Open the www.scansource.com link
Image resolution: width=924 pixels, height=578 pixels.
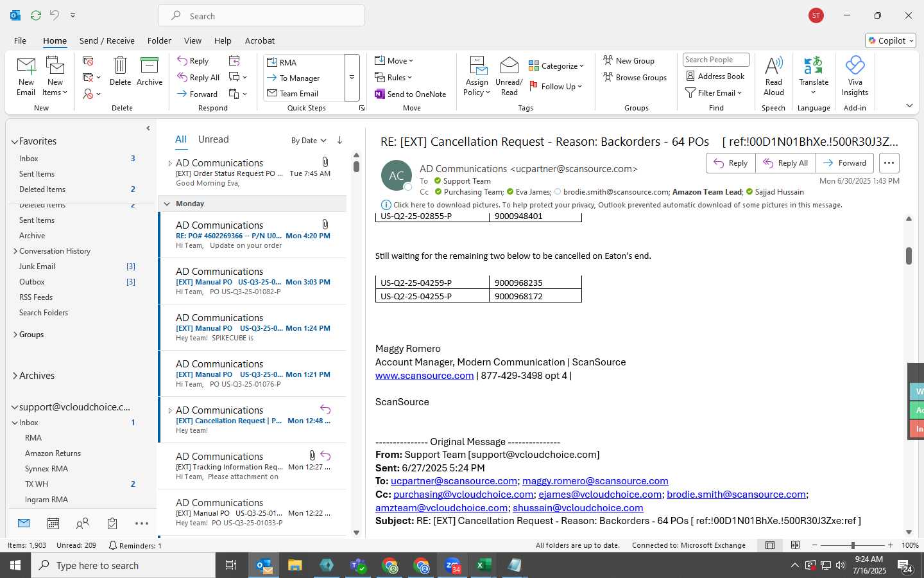[424, 376]
